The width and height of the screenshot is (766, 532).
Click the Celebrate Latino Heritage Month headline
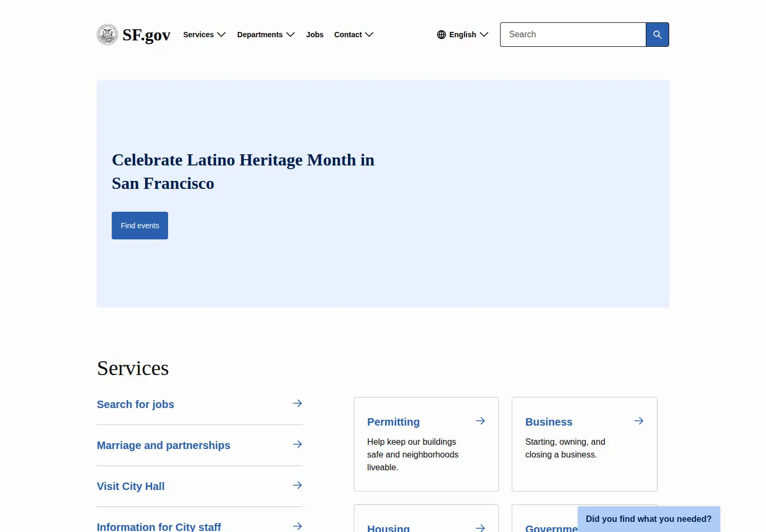click(x=243, y=171)
